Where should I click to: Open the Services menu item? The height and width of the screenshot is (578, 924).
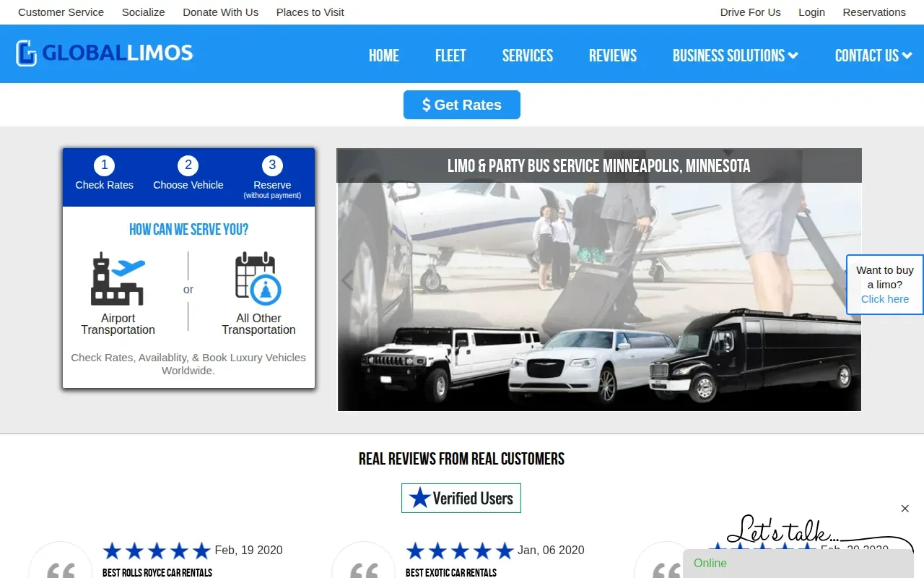(528, 56)
